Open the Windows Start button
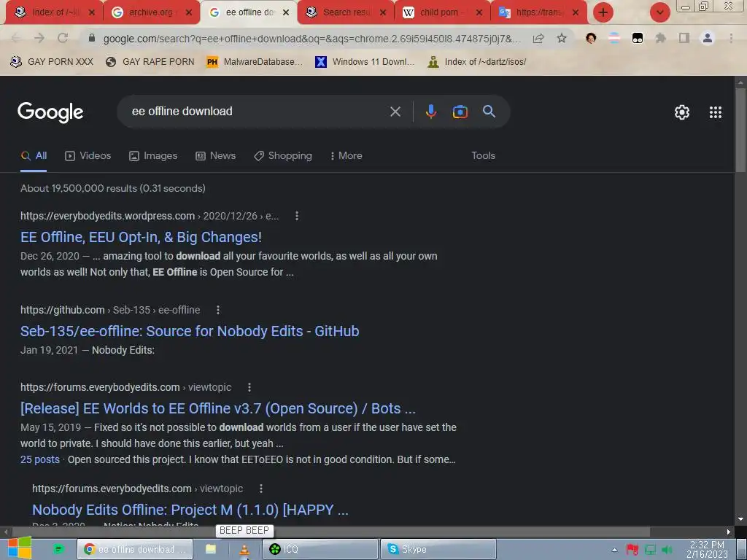This screenshot has height=560, width=747. (20, 548)
